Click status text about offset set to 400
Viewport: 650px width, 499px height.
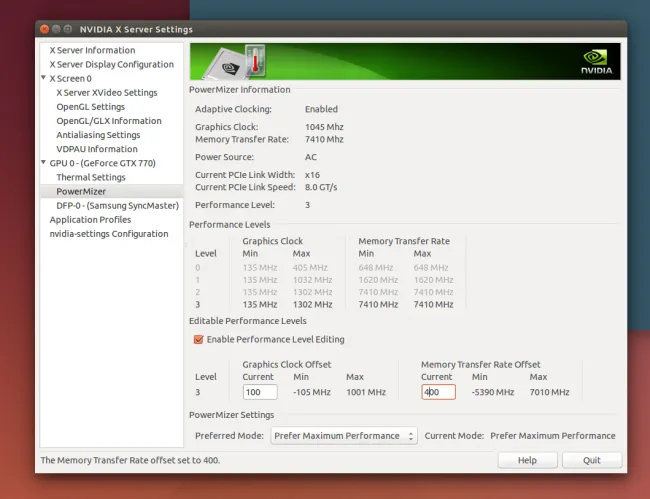pyautogui.click(x=130, y=460)
